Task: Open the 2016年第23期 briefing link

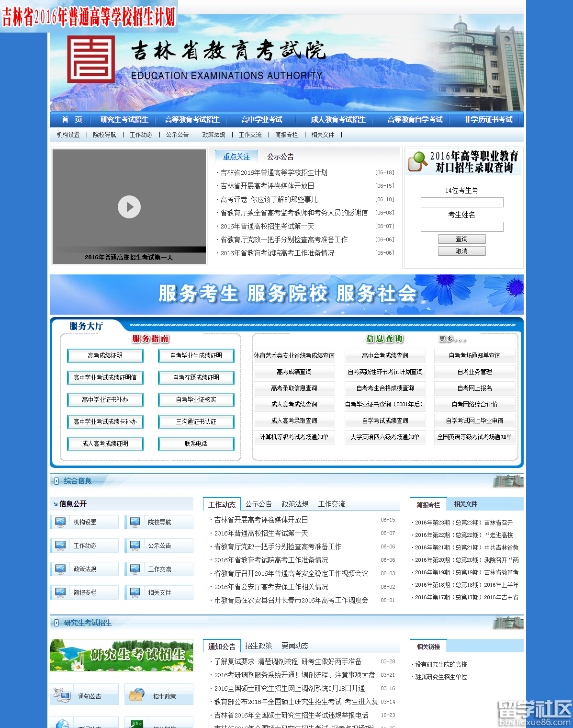Action: [x=464, y=523]
